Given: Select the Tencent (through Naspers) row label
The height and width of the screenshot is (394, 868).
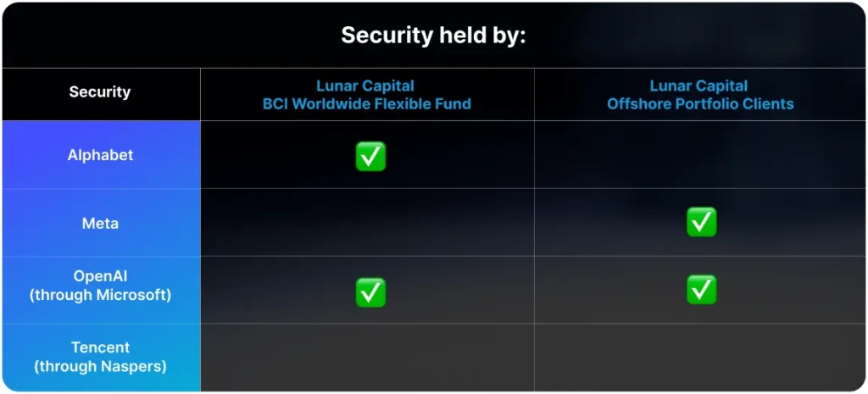Looking at the screenshot, I should (100, 357).
